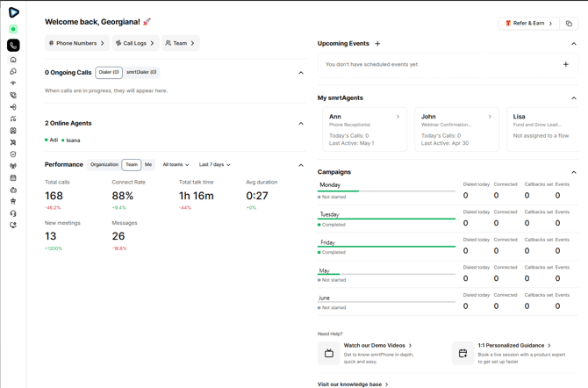Switch Performance to Organization tab
The width and height of the screenshot is (588, 388).
coord(104,165)
